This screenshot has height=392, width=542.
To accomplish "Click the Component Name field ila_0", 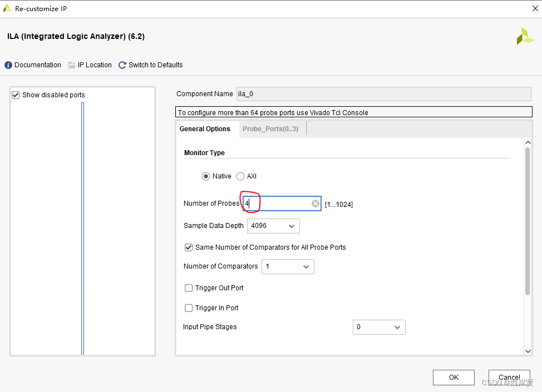I will click(x=384, y=94).
